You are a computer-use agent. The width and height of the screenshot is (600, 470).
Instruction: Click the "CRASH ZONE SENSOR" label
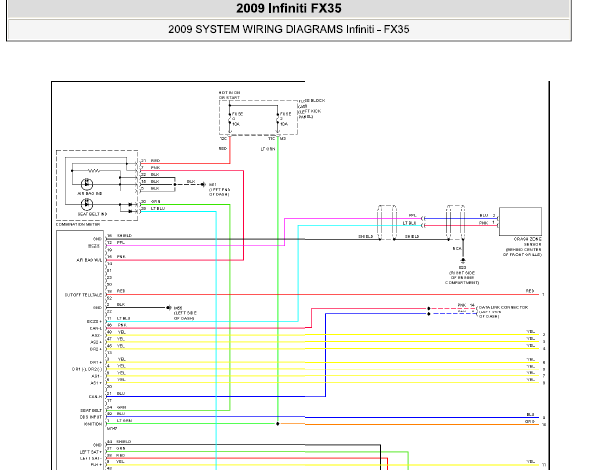click(x=527, y=242)
